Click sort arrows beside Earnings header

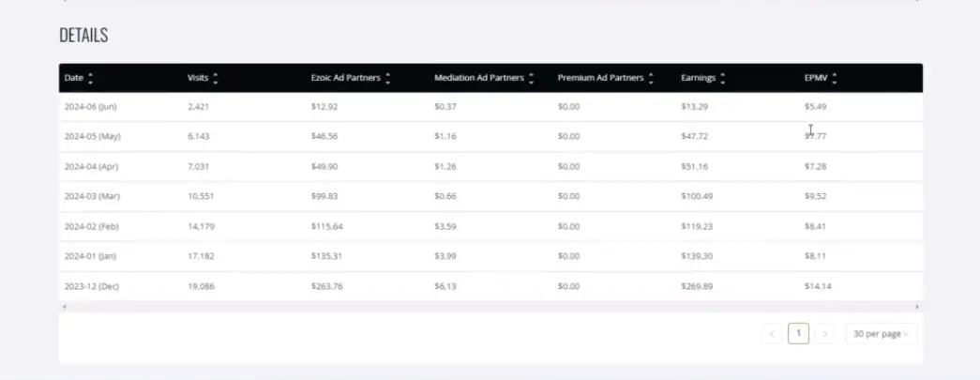click(722, 78)
